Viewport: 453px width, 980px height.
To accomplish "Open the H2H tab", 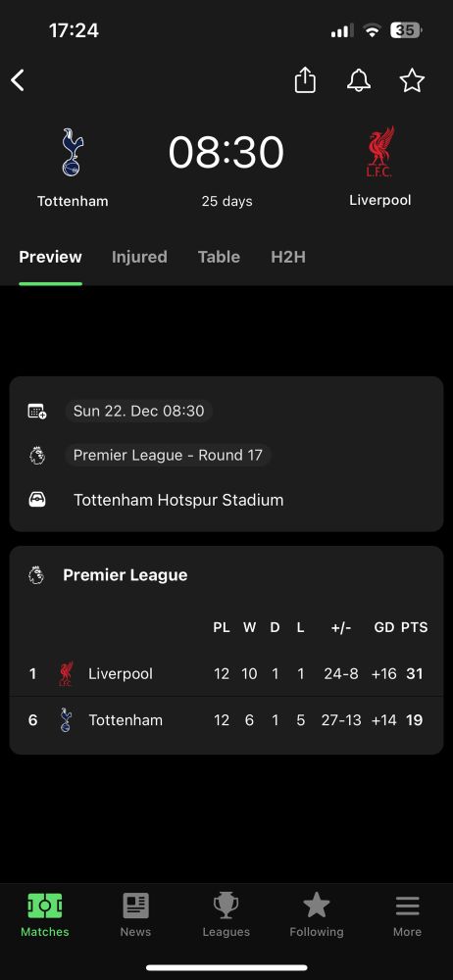I will [288, 257].
